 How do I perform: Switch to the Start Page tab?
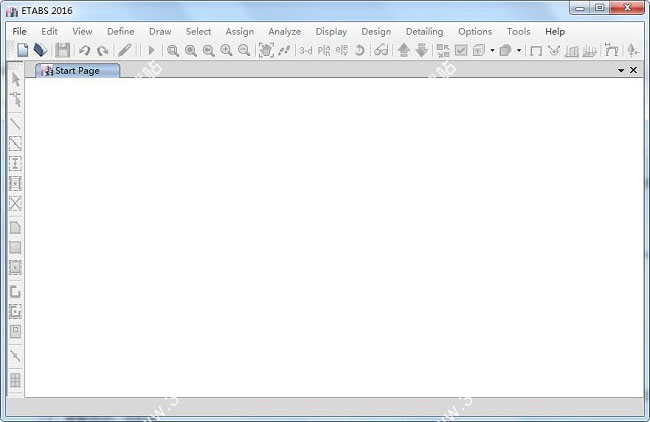[78, 70]
